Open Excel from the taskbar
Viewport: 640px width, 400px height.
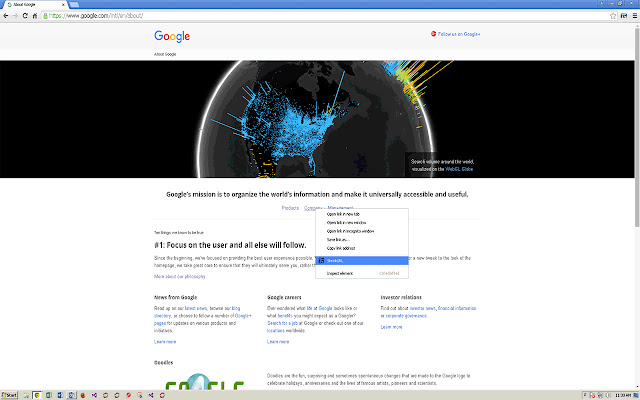pyautogui.click(x=49, y=395)
